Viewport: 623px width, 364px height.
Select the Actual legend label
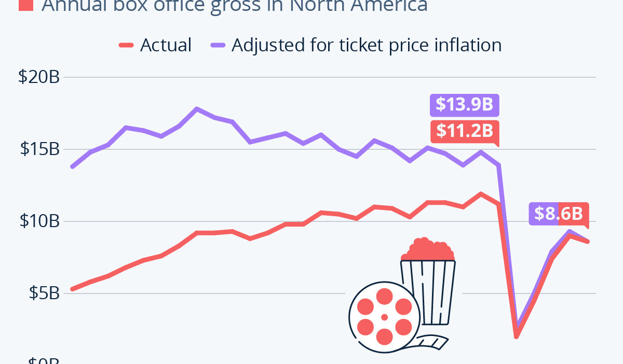click(166, 45)
